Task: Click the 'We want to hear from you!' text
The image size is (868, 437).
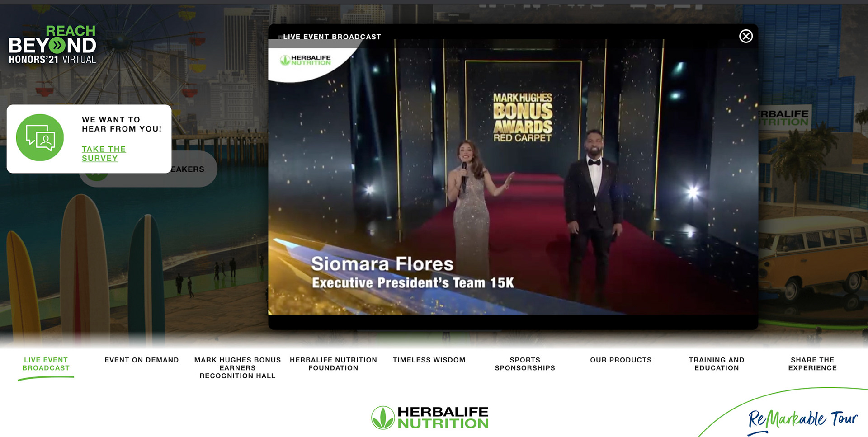Action: point(121,124)
